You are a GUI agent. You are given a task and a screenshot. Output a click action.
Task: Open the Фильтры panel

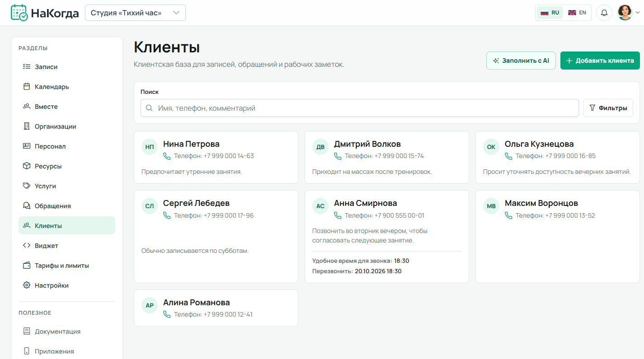pos(608,108)
